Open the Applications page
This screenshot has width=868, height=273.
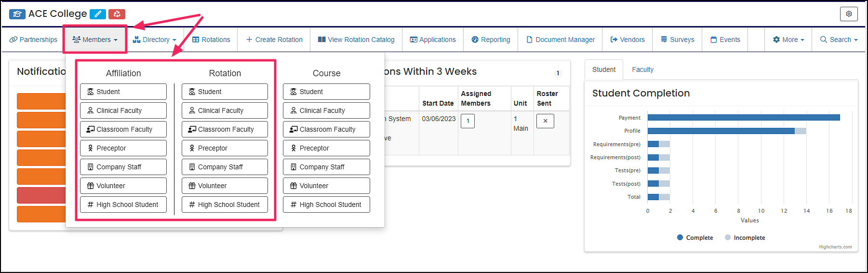click(433, 40)
